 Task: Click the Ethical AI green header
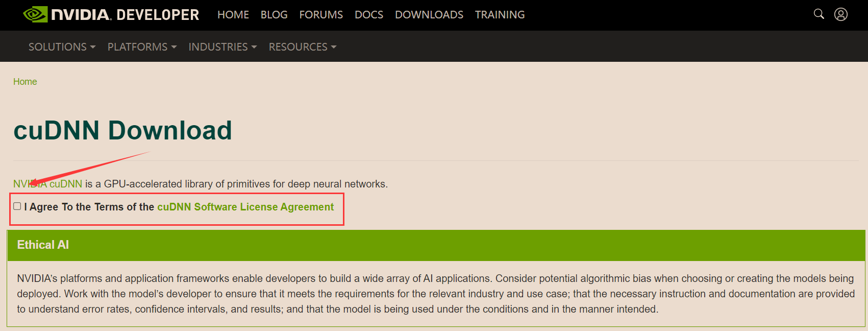click(436, 245)
